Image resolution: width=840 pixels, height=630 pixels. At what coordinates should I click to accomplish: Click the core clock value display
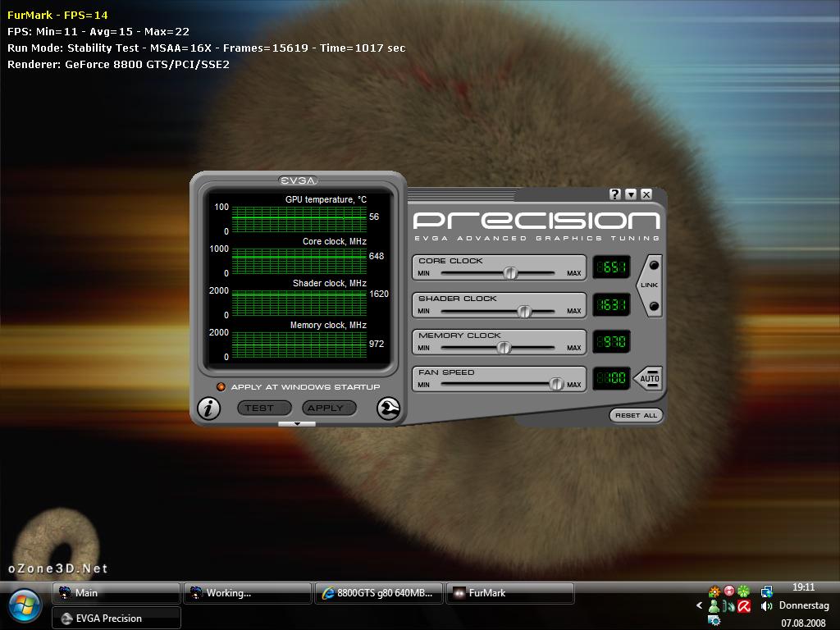(611, 267)
